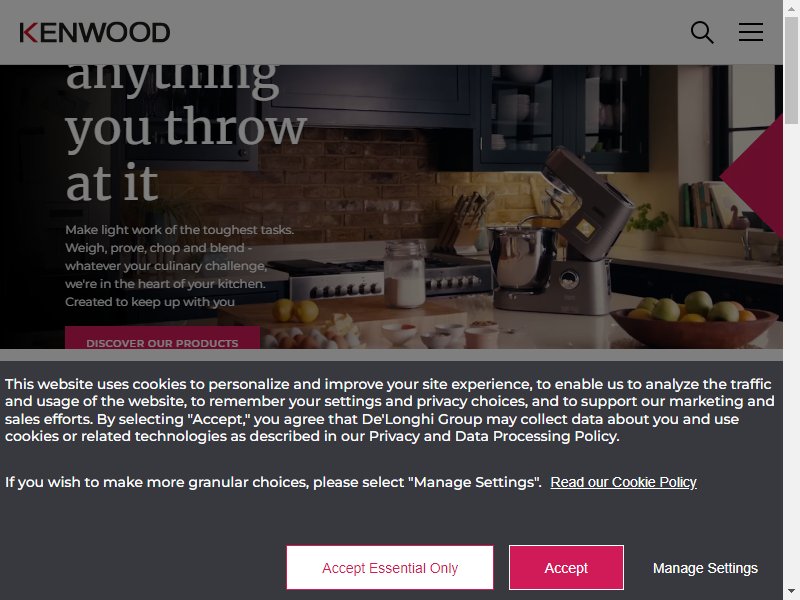Image resolution: width=800 pixels, height=600 pixels.
Task: Click the crimson diamond shape at hero edge
Action: click(x=752, y=177)
